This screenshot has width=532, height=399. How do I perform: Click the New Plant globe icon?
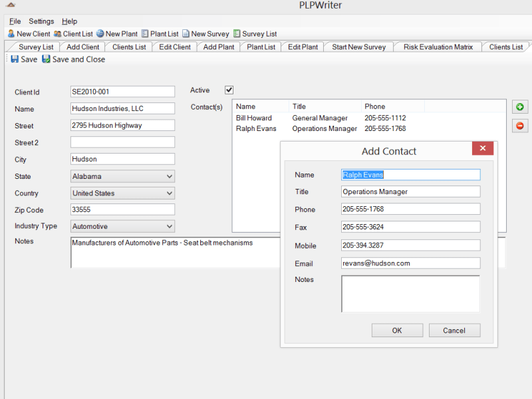coord(100,33)
